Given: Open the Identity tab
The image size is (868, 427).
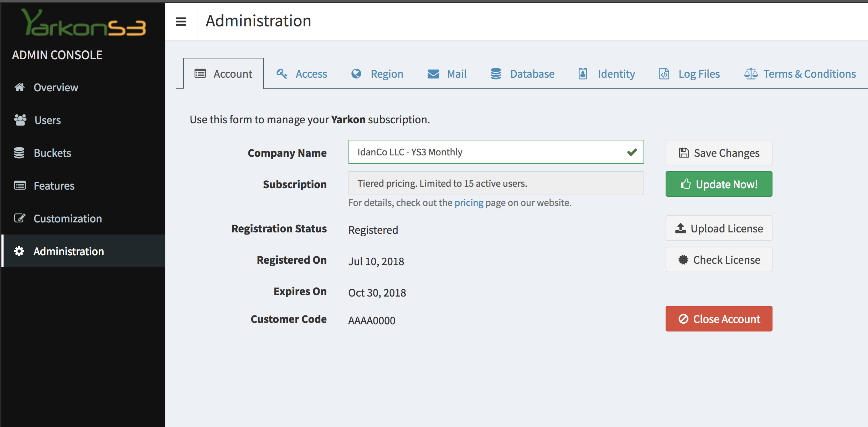Looking at the screenshot, I should (606, 74).
